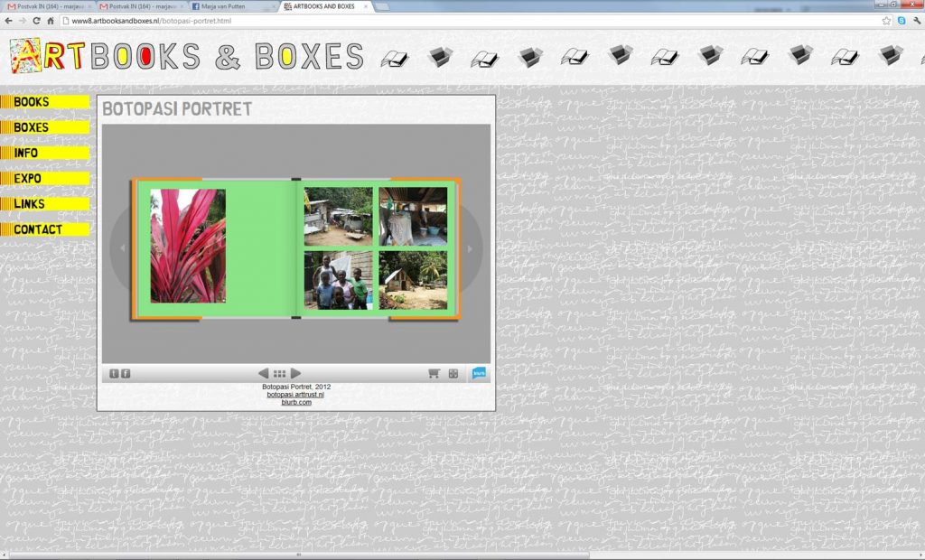Flip to previous spread using left side arrow
This screenshot has height=560, width=925.
tap(122, 248)
